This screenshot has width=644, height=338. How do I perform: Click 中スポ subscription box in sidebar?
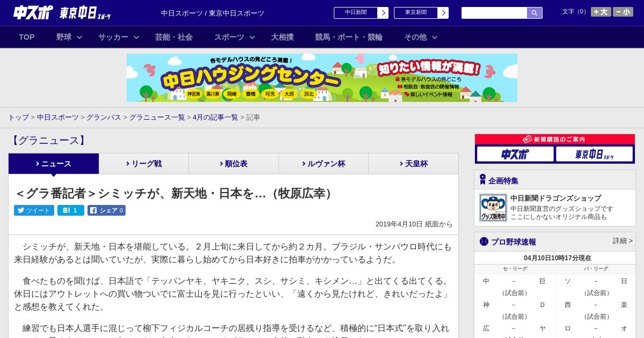point(515,155)
